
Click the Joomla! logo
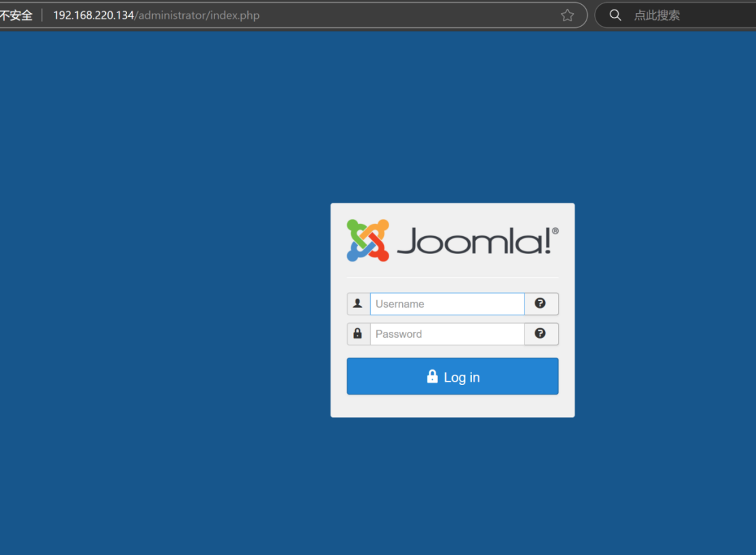point(452,240)
